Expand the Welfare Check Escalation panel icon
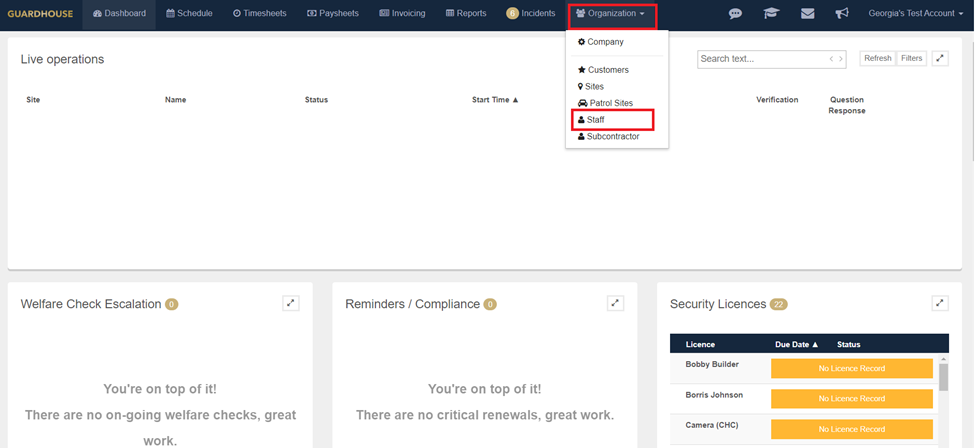The width and height of the screenshot is (975, 448). [291, 303]
